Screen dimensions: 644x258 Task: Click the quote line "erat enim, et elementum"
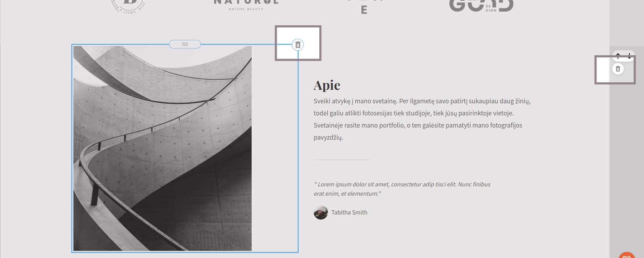point(347,194)
